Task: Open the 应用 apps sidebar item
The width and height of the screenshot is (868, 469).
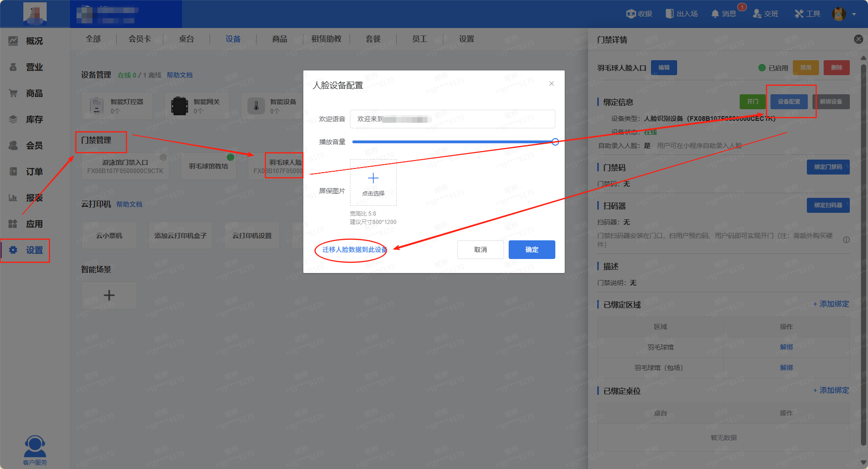Action: coord(26,224)
